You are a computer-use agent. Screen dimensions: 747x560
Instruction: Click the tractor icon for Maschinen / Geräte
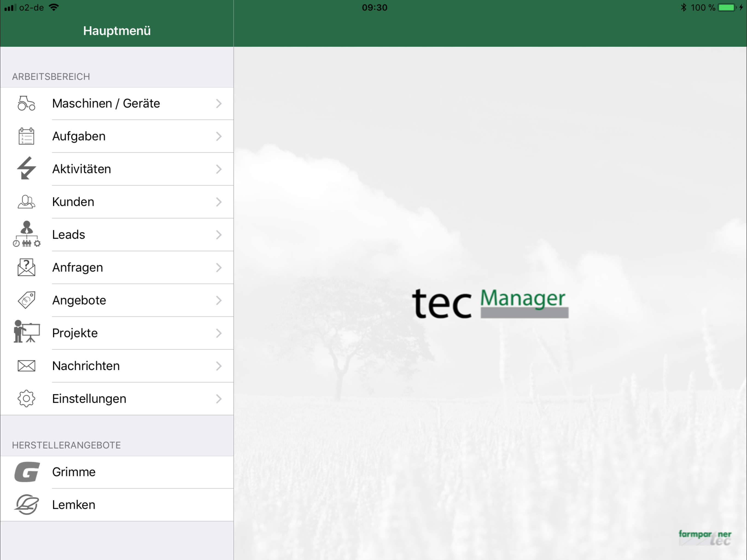click(26, 103)
